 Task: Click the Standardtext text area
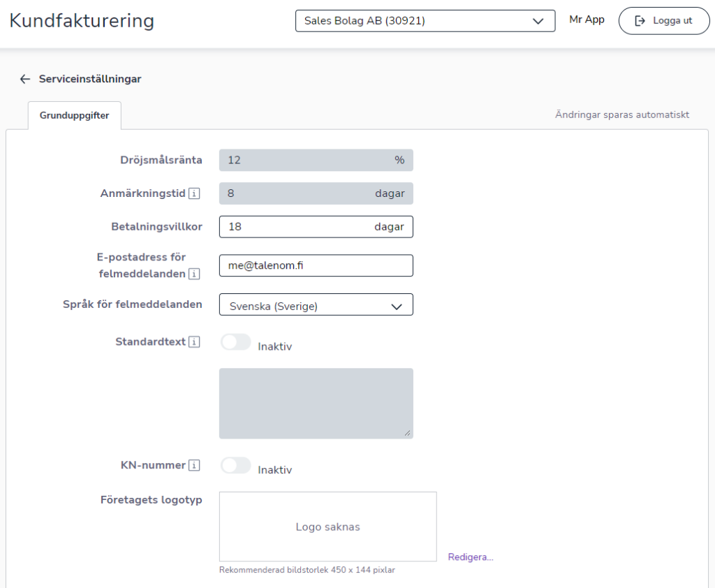point(316,404)
